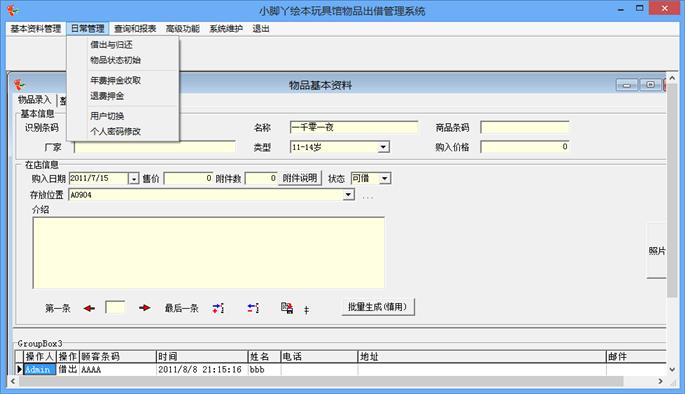Click the 借出 cell in the grid row

(68, 370)
